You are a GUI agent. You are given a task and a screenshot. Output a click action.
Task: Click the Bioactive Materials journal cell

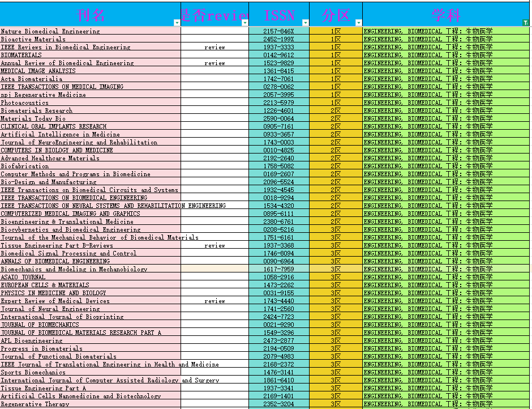[x=90, y=39]
